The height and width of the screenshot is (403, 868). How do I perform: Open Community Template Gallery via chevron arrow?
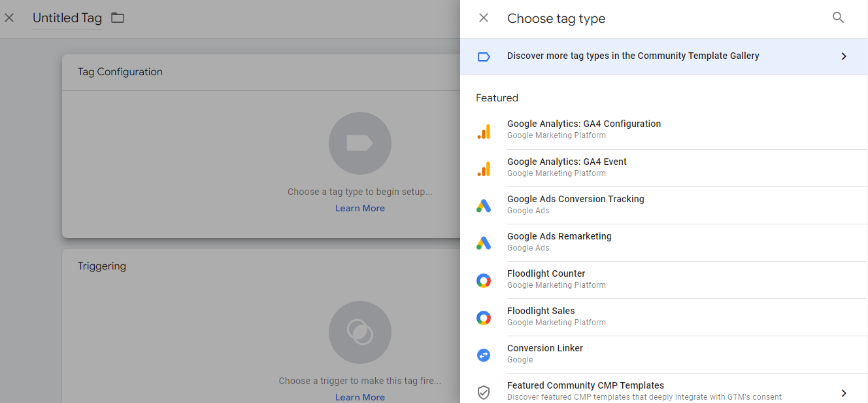[844, 56]
